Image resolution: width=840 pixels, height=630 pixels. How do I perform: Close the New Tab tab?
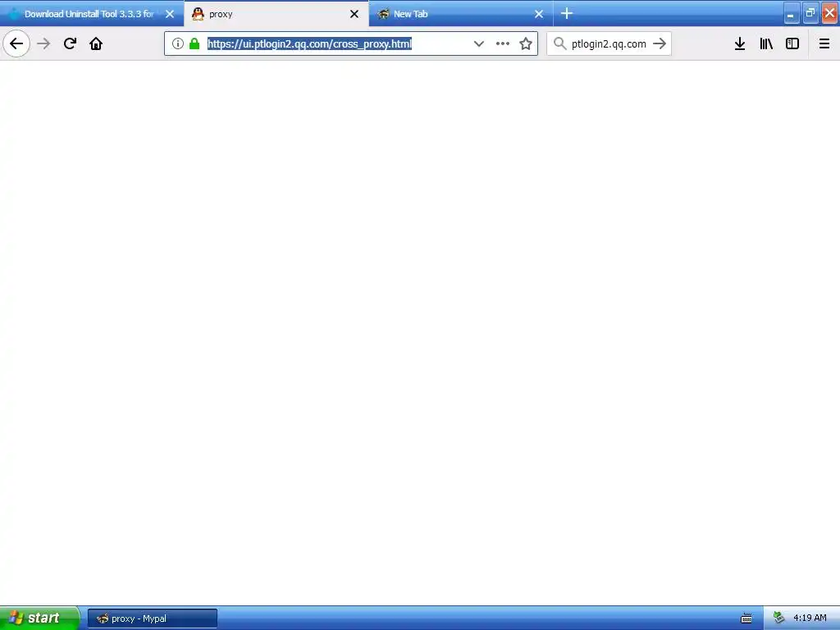(x=539, y=14)
